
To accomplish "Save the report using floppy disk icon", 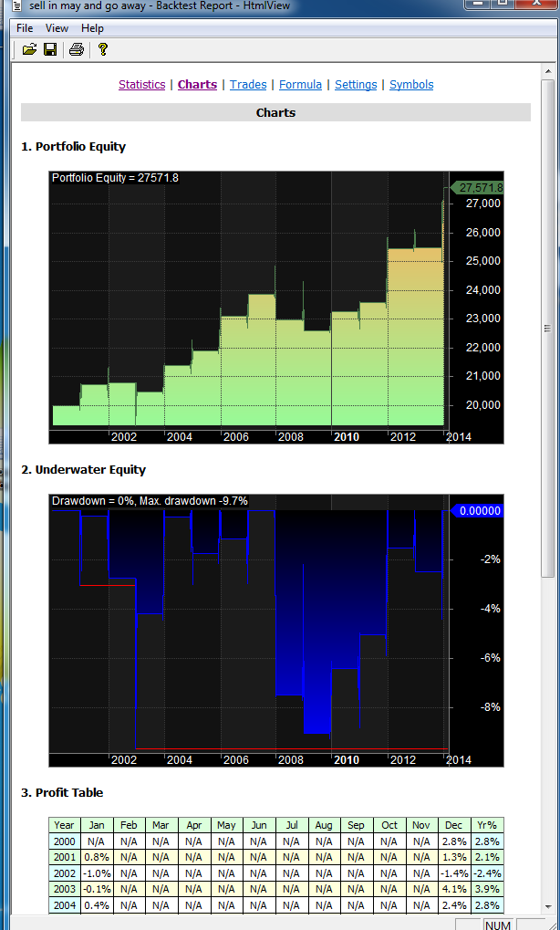I will click(50, 49).
